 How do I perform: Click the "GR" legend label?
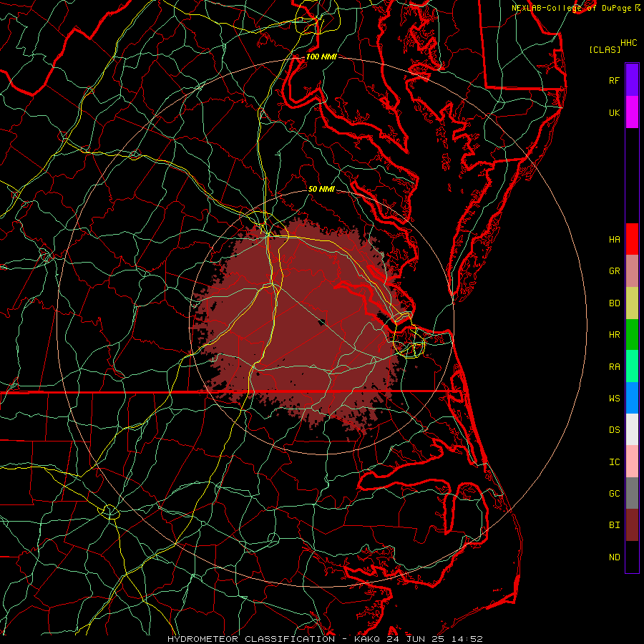614,271
